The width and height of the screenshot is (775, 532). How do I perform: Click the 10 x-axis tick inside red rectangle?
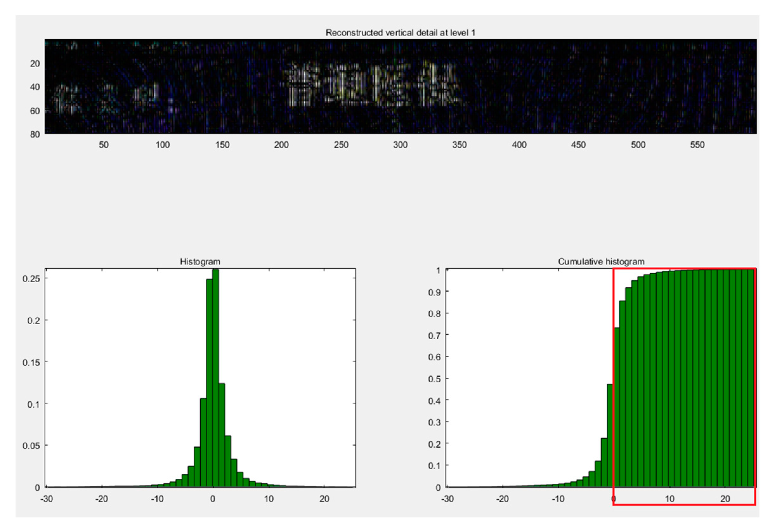[669, 499]
